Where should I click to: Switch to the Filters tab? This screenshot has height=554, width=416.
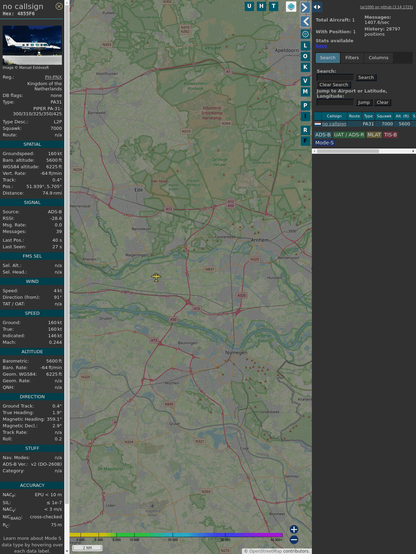tap(352, 58)
